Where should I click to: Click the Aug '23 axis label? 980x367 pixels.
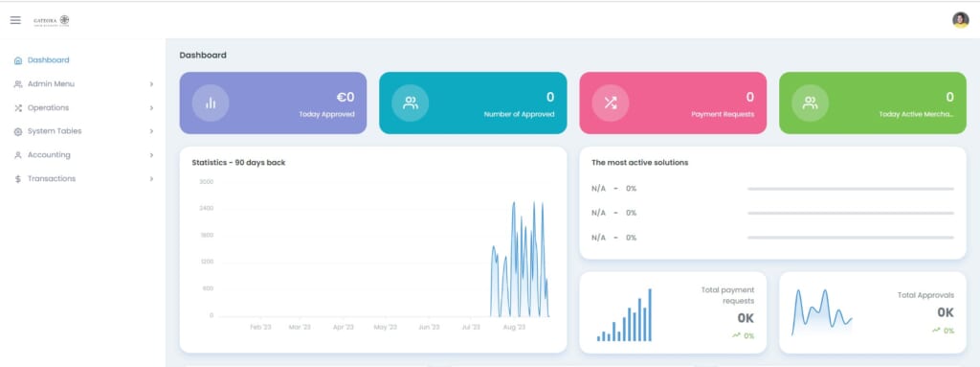[x=514, y=327]
